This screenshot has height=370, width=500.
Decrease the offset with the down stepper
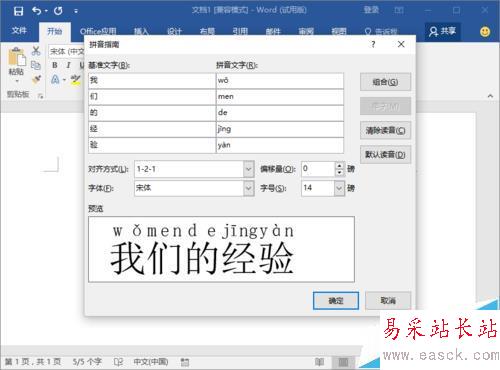(x=339, y=173)
